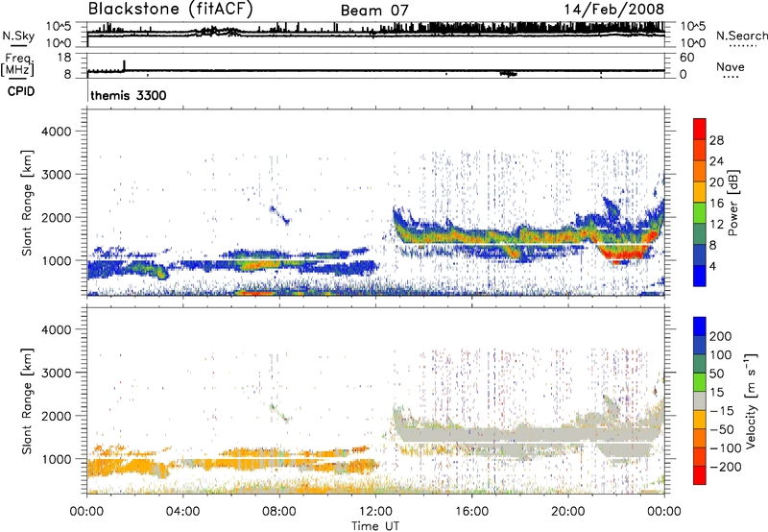Pick the red top segment of the power color bar
This screenshot has width=768, height=532.
pos(700,130)
